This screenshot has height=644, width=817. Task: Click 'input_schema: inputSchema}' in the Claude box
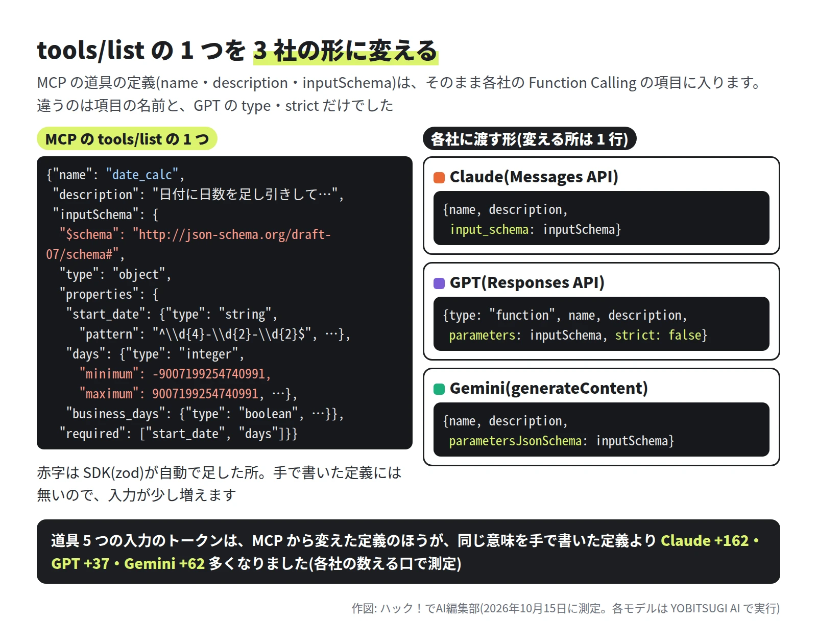click(x=535, y=229)
